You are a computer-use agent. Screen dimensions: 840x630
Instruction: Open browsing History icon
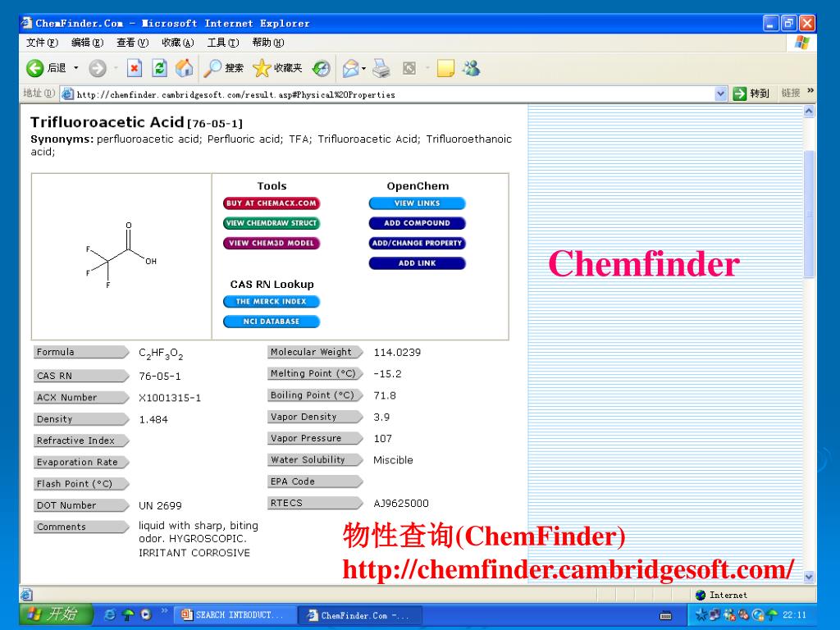click(x=321, y=68)
